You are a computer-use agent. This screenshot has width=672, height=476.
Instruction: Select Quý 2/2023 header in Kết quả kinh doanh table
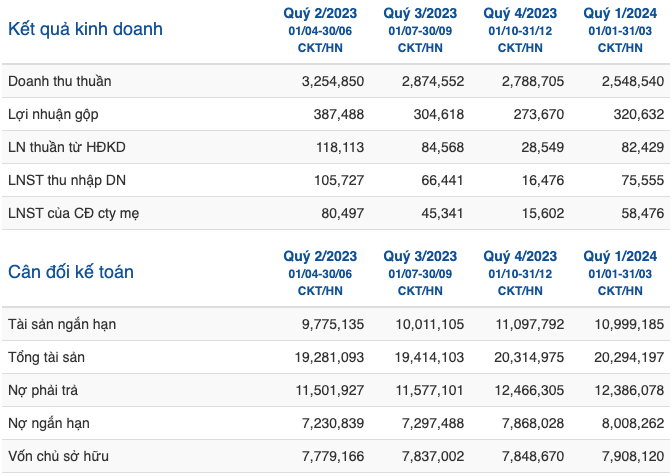click(x=320, y=14)
